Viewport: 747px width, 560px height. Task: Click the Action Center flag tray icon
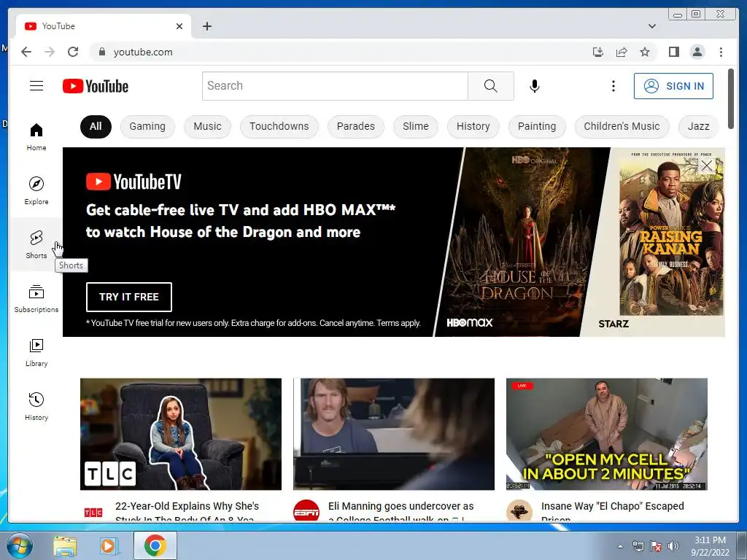(656, 546)
